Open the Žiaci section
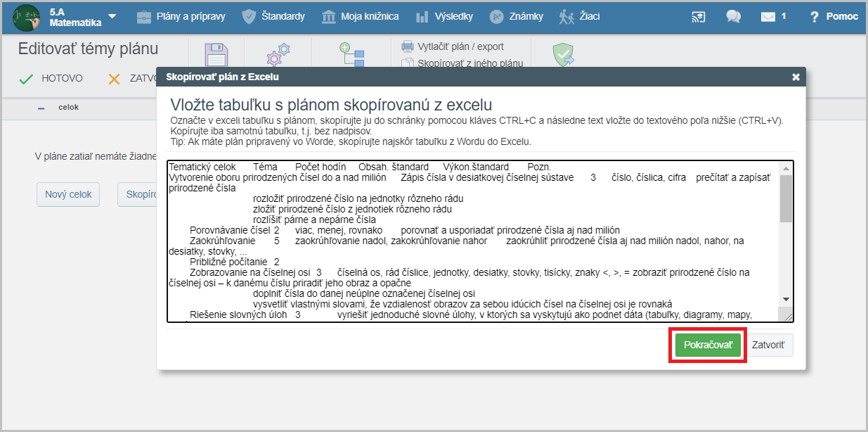Viewport: 868px width, 432px height. click(579, 16)
